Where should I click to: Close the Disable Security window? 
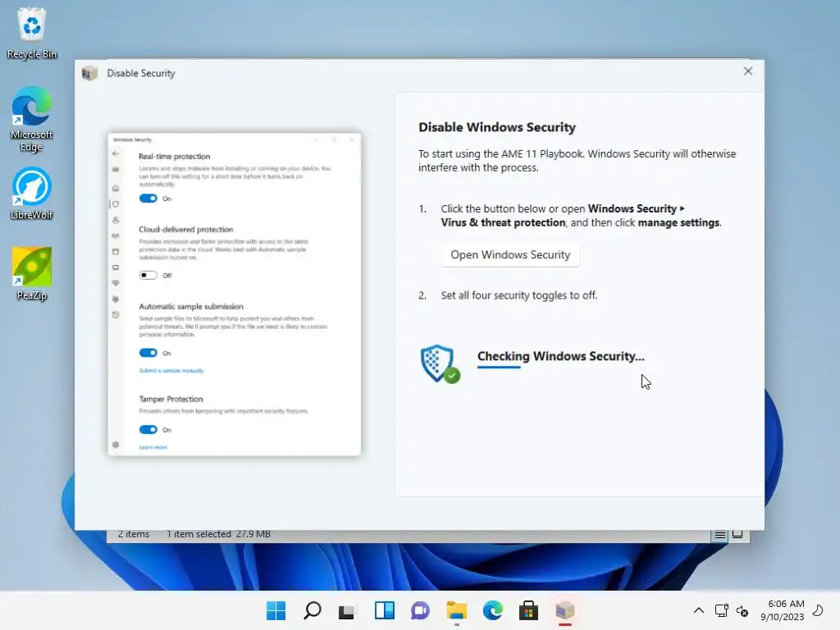click(748, 71)
